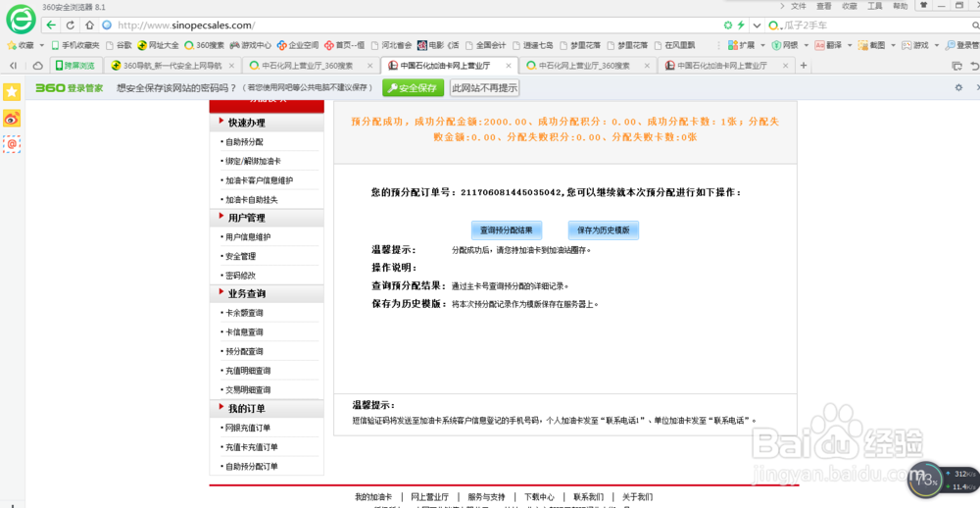Expand the 收藏 dropdown arrow
This screenshot has width=980, height=508.
pos(42,45)
